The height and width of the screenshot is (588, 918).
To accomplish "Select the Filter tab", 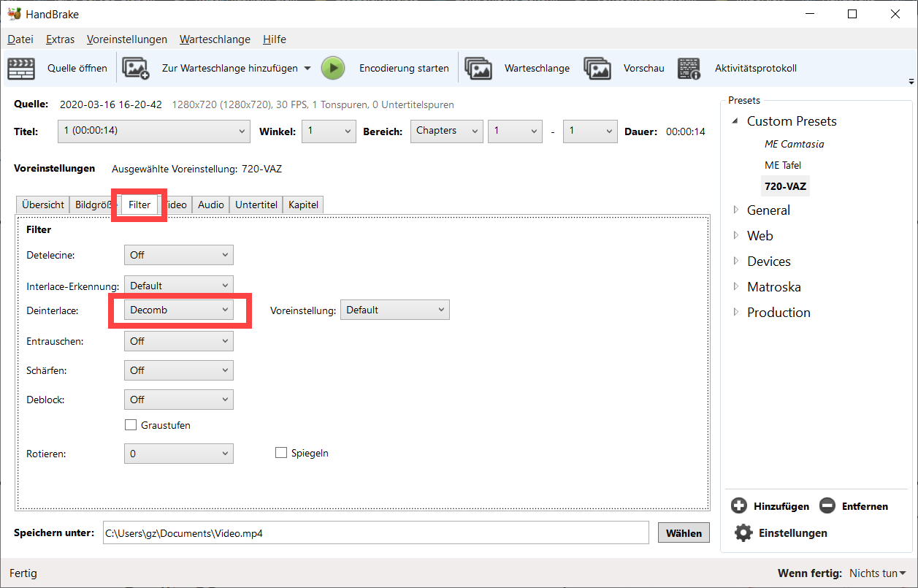I will [139, 205].
